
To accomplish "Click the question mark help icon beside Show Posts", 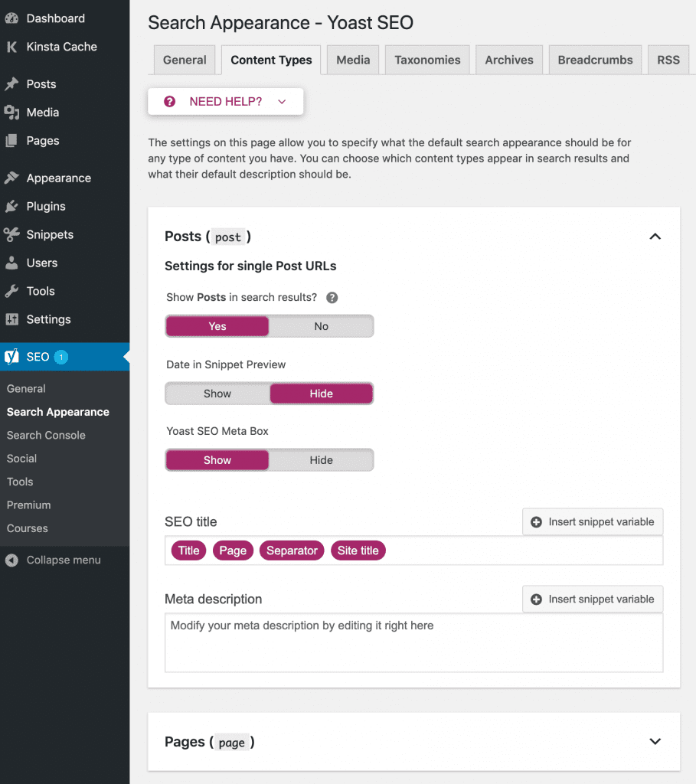I will click(x=332, y=298).
